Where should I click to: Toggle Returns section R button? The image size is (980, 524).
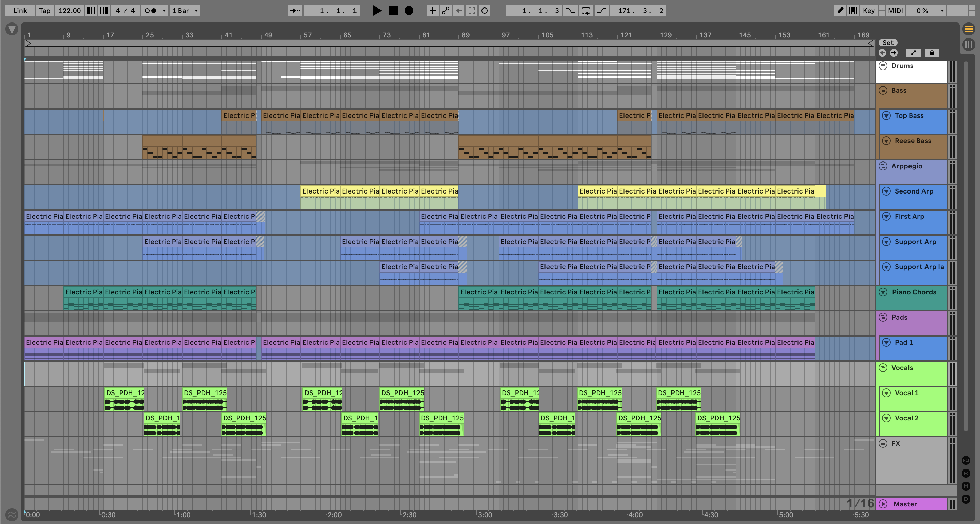coord(966,473)
